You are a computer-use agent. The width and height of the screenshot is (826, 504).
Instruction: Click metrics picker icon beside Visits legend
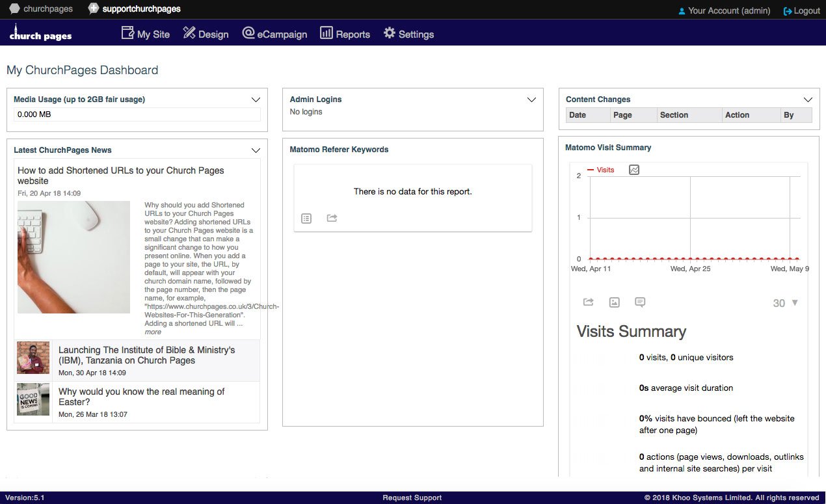[x=634, y=170]
